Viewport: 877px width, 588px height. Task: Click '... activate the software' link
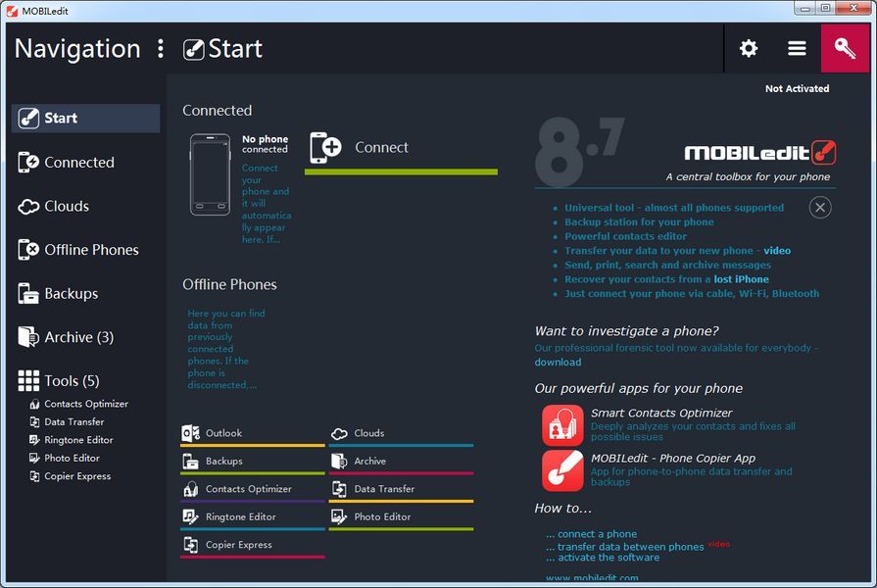603,558
